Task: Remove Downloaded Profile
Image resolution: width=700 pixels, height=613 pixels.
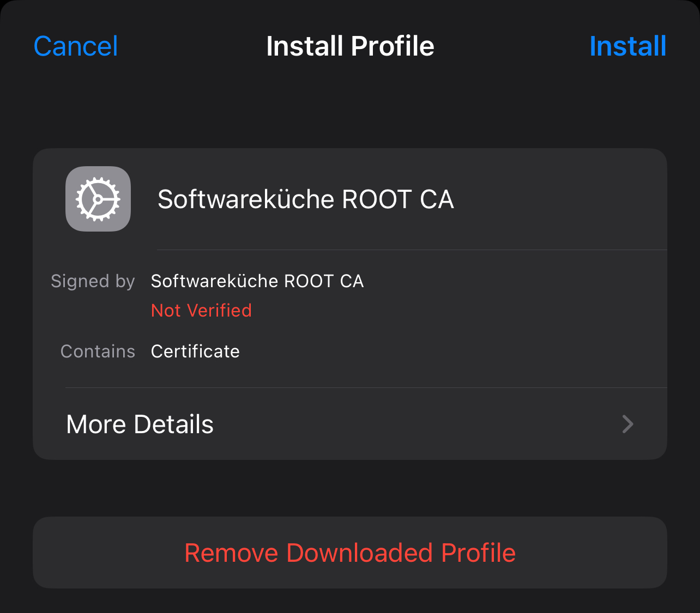Action: tap(350, 553)
